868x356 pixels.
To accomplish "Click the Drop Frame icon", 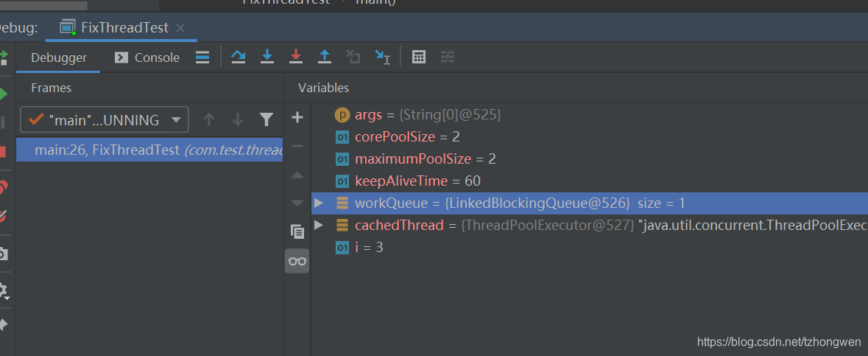I will (x=353, y=57).
